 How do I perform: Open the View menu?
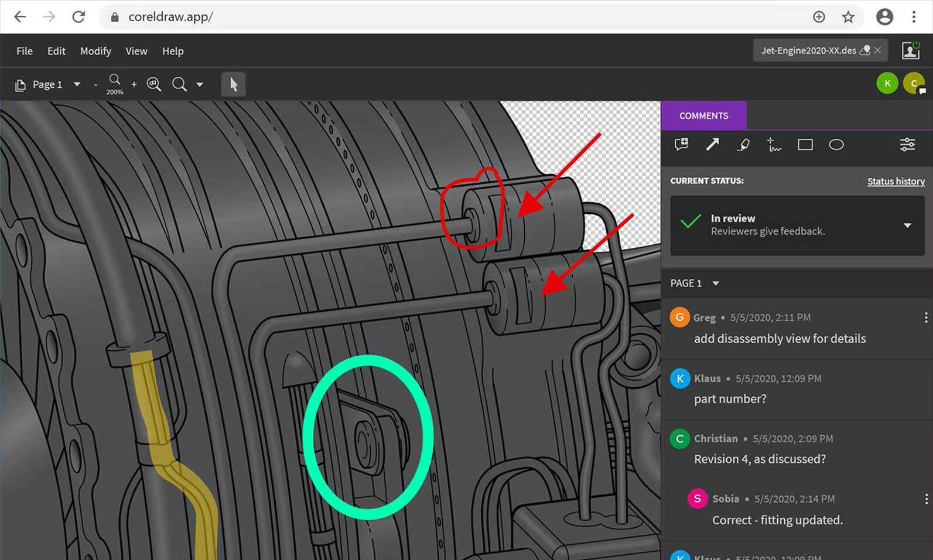pyautogui.click(x=136, y=51)
